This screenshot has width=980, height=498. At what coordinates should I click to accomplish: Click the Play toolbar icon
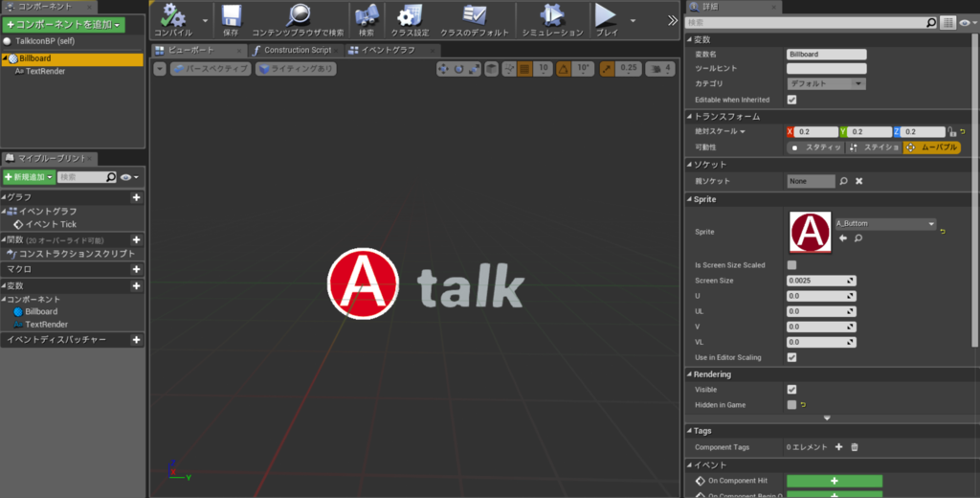click(x=605, y=16)
